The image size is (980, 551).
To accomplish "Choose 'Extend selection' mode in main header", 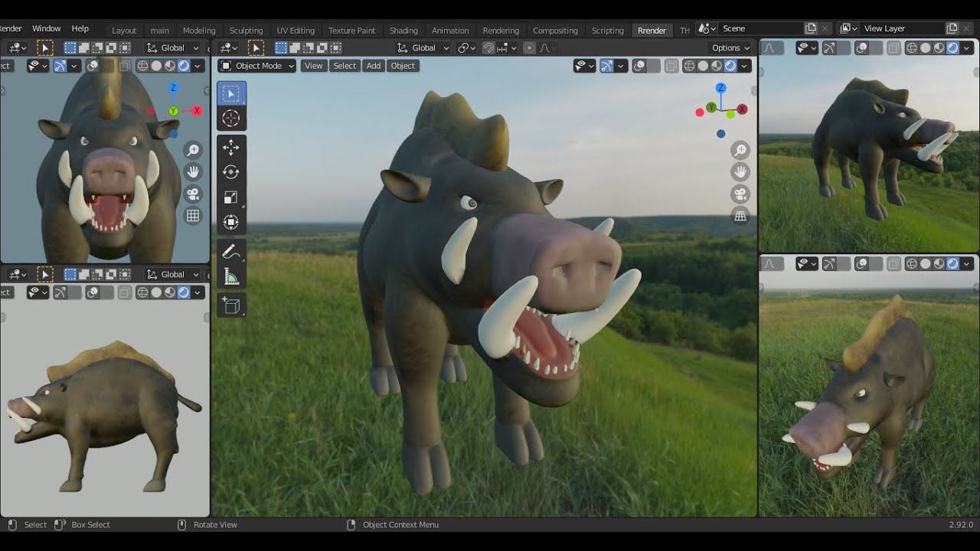I will (x=295, y=47).
